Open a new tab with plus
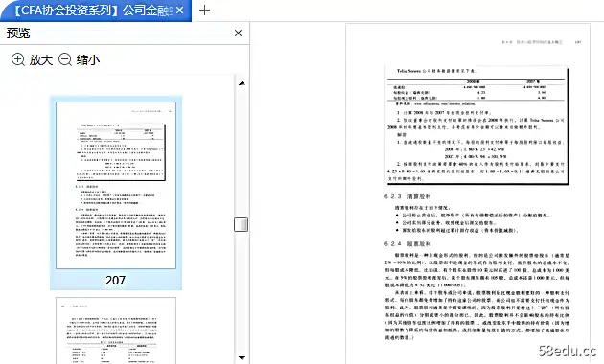604x364 pixels. point(204,10)
